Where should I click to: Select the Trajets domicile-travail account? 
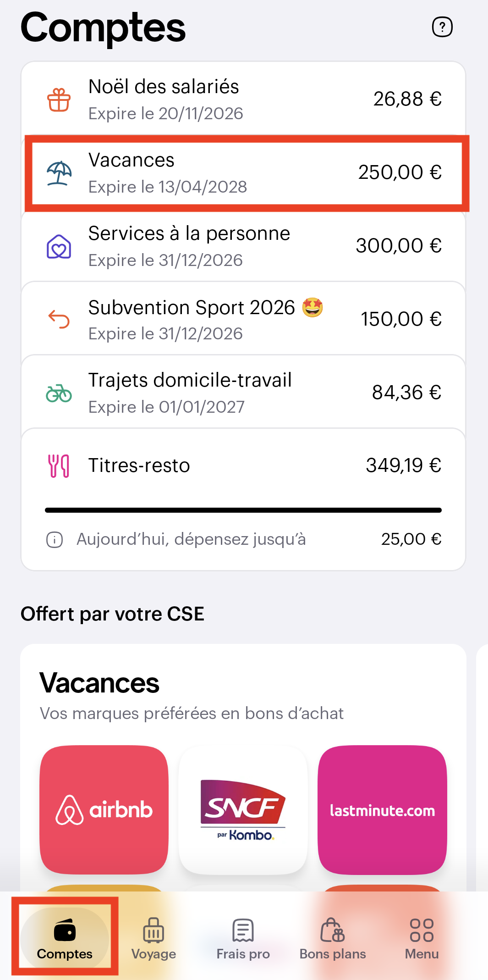click(x=243, y=393)
